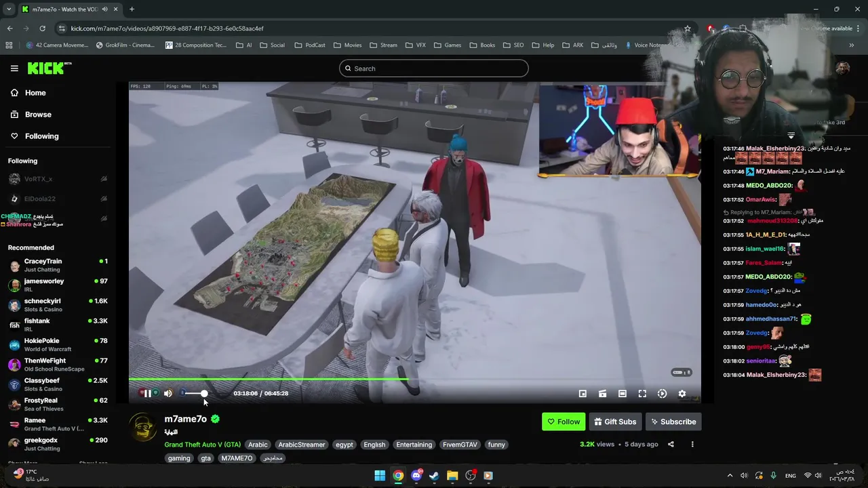Open the Movies bookmarks folder
The image size is (868, 488).
click(347, 45)
